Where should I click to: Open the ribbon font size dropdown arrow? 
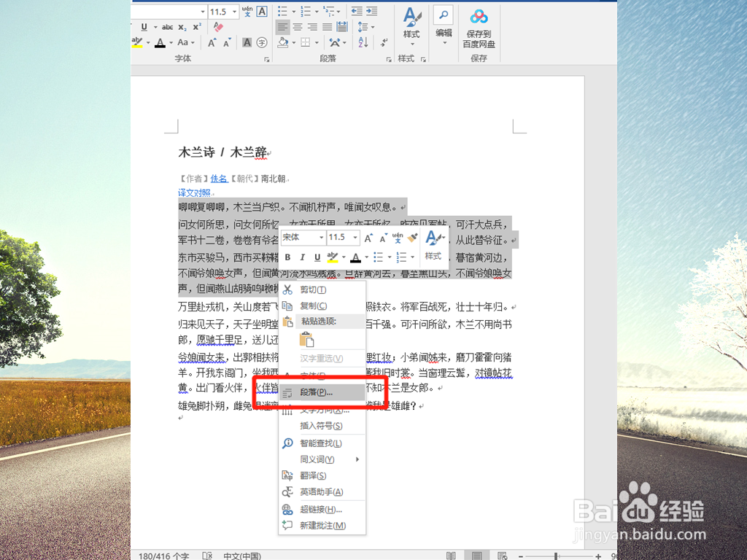234,12
